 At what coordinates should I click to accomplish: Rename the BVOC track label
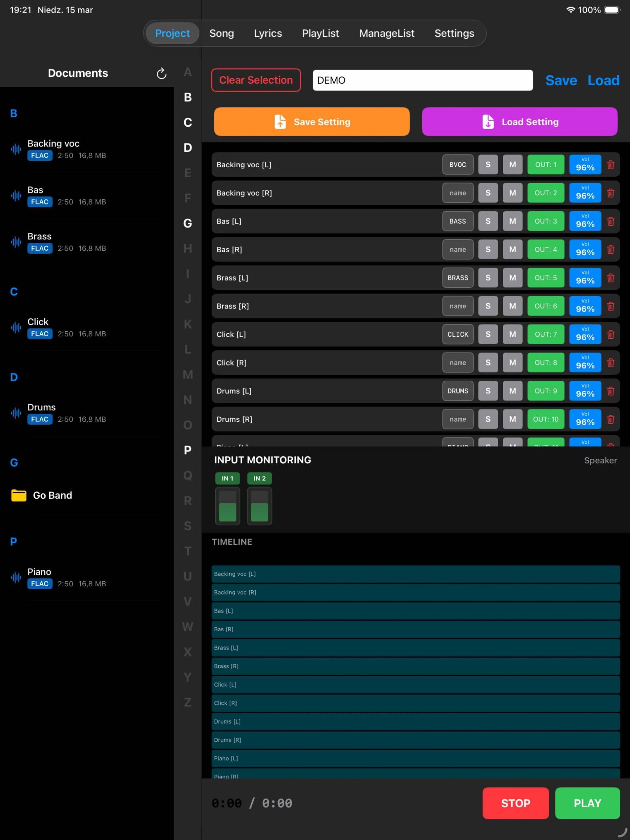click(x=458, y=164)
